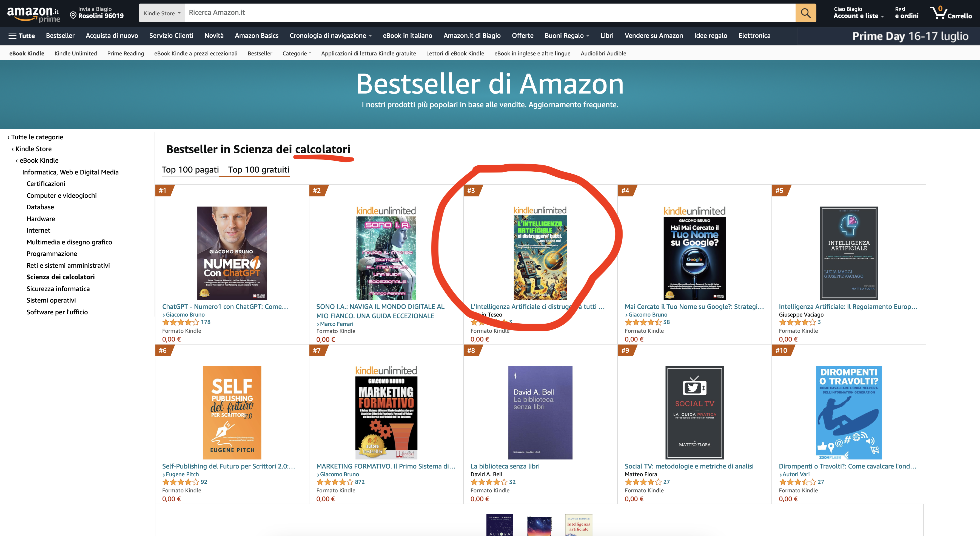980x536 pixels.
Task: Click the orange search magnifier button
Action: pyautogui.click(x=805, y=13)
